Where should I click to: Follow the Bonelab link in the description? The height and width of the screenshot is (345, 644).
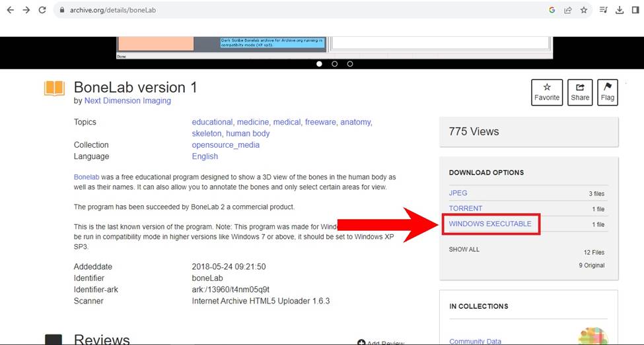pyautogui.click(x=87, y=177)
